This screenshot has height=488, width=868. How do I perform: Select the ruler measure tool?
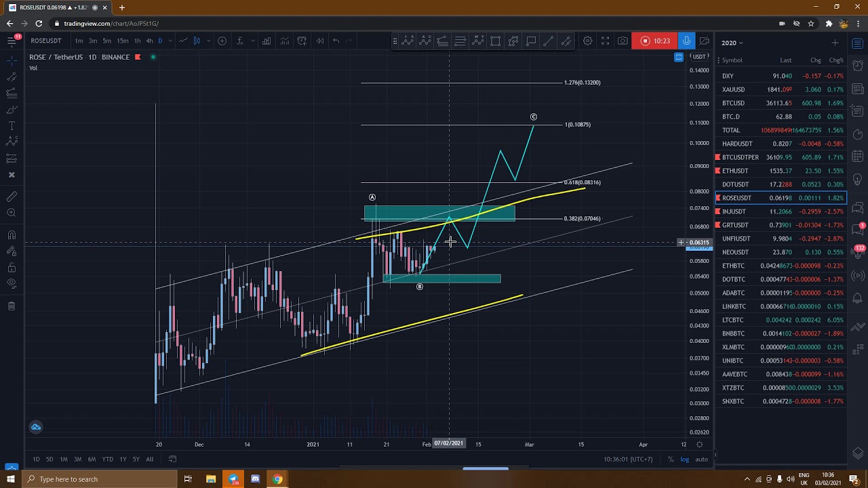point(12,197)
